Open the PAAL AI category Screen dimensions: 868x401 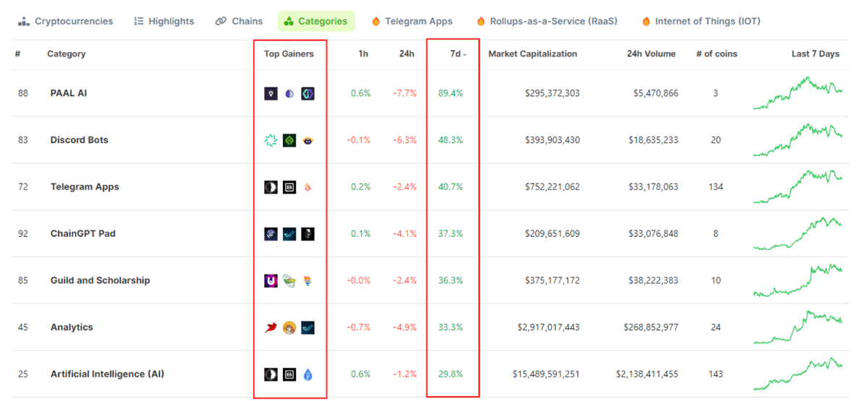[69, 93]
